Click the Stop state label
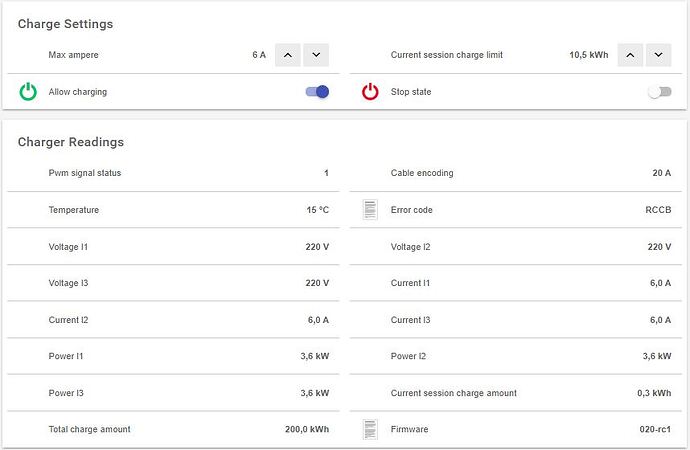Viewport: 690px width, 450px height. pyautogui.click(x=411, y=92)
